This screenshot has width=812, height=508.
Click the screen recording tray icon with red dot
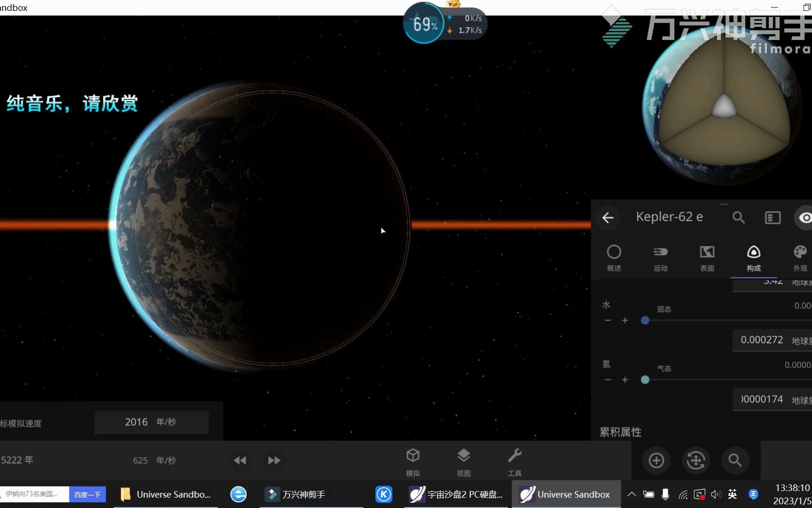click(x=699, y=494)
